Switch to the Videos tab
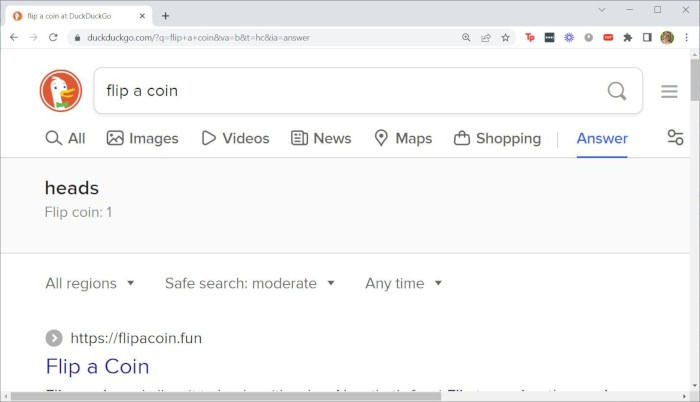 click(235, 138)
